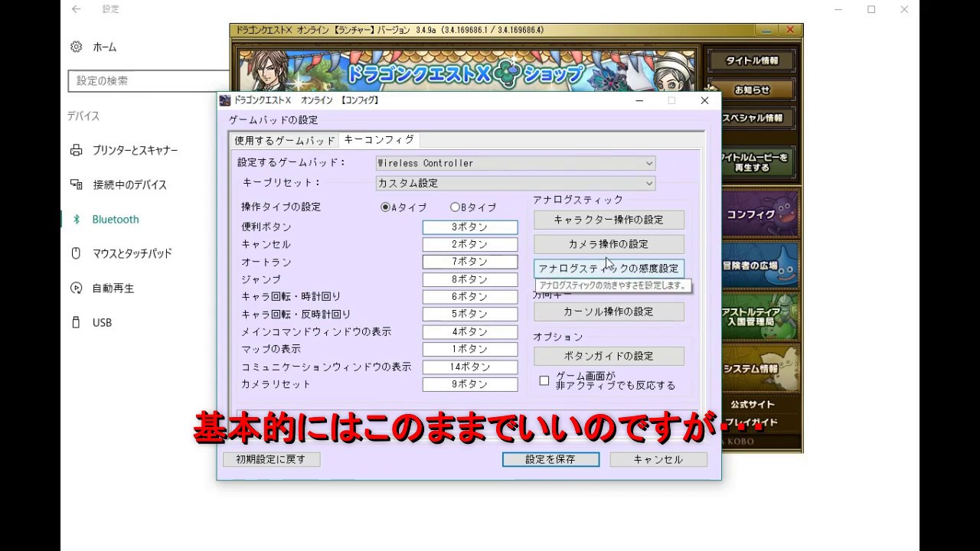The image size is (980, 551).
Task: Open Mouse and Touchpad settings icon
Action: click(77, 253)
